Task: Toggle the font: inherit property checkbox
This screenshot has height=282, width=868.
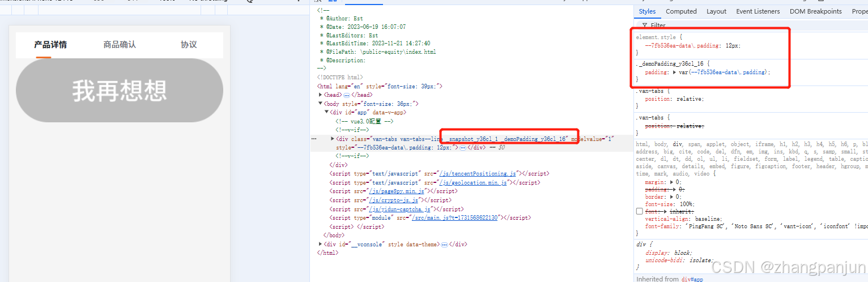Action: click(639, 211)
